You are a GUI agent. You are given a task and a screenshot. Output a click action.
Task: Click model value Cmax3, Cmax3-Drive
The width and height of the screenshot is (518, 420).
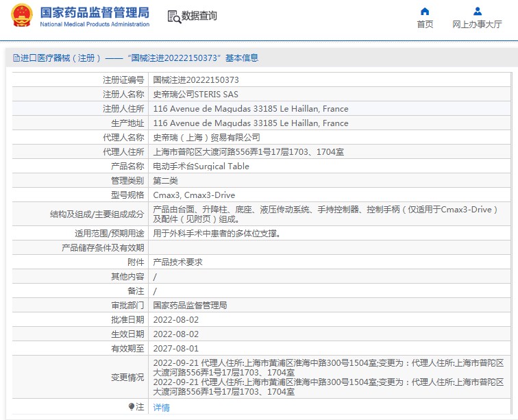[x=194, y=195]
